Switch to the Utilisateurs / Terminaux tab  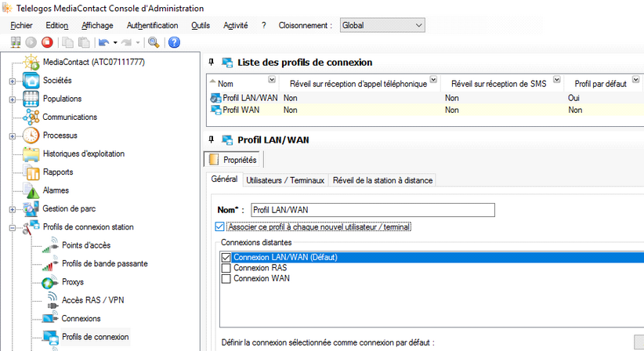pos(285,180)
